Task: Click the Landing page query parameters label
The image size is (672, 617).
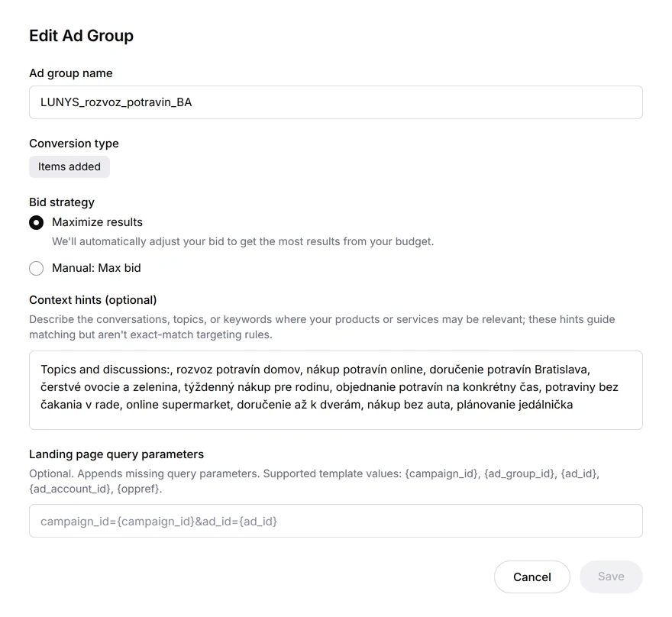Action: click(x=117, y=454)
